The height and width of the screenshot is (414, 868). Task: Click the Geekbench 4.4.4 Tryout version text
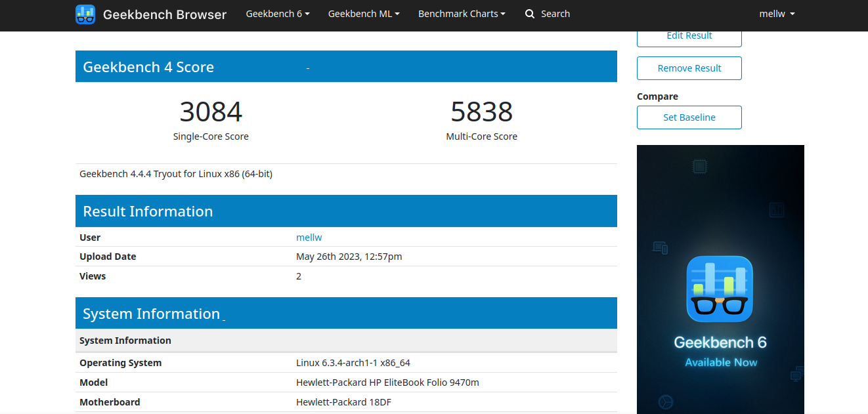(176, 174)
